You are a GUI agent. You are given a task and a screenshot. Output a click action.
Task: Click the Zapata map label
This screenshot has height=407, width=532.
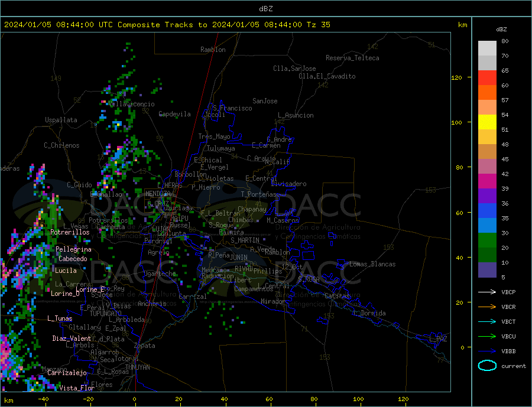145,346
